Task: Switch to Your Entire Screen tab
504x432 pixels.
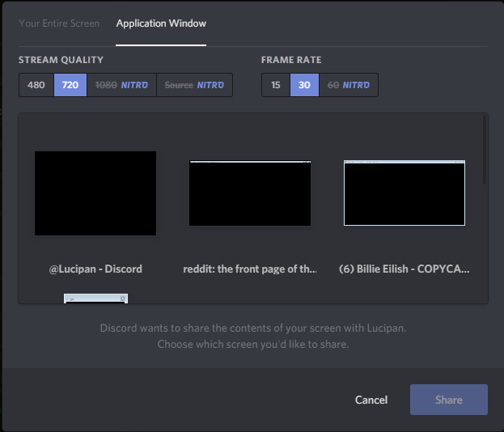Action: [59, 23]
